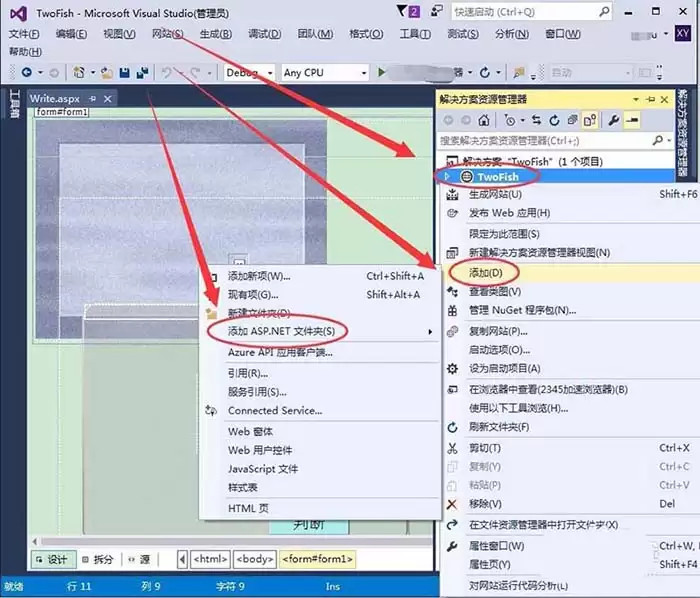Click the Undo icon in toolbar
The width and height of the screenshot is (700, 598).
pos(167,73)
